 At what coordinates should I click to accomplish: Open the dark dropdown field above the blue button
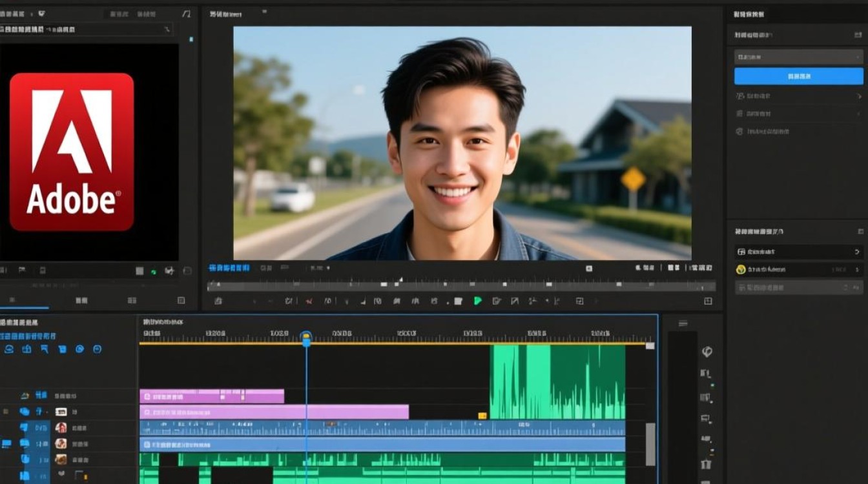point(798,57)
